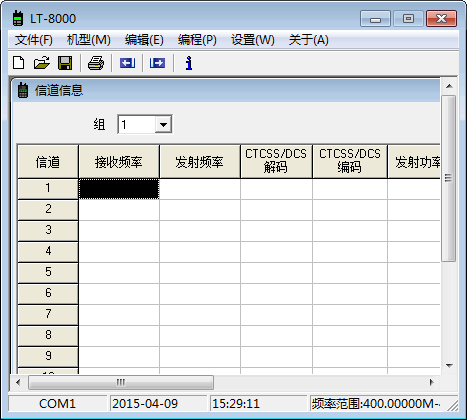This screenshot has height=420, width=467.
Task: Open the 文件(F) menu
Action: click(x=33, y=40)
